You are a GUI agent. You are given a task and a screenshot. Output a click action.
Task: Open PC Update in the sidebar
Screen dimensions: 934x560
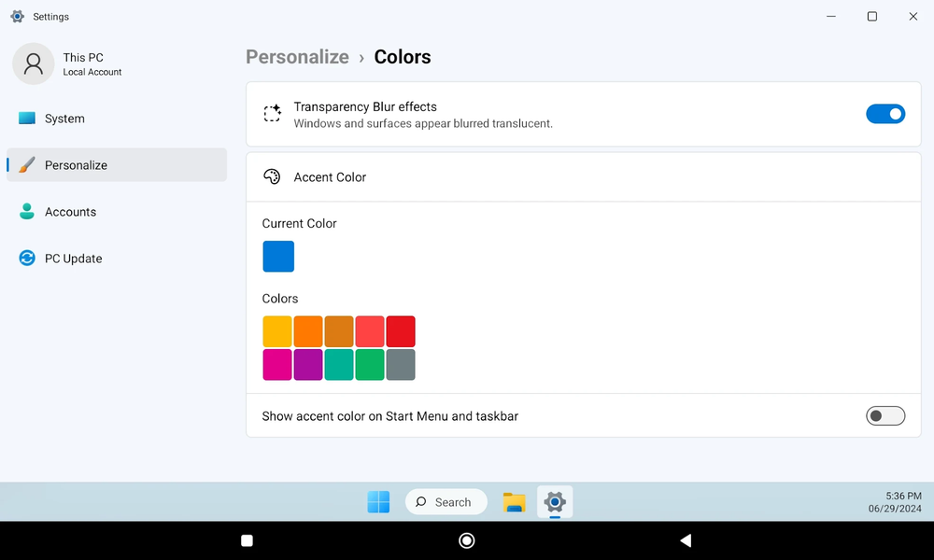click(x=73, y=259)
